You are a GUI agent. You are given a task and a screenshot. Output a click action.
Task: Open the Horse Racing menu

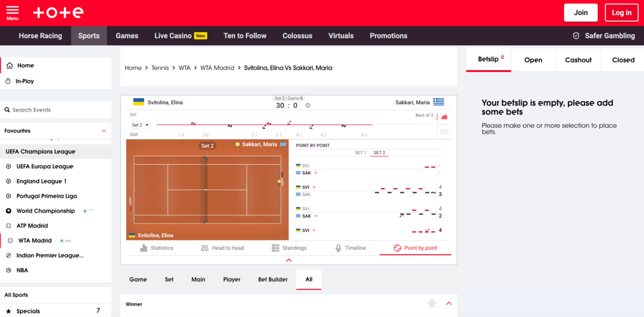40,36
